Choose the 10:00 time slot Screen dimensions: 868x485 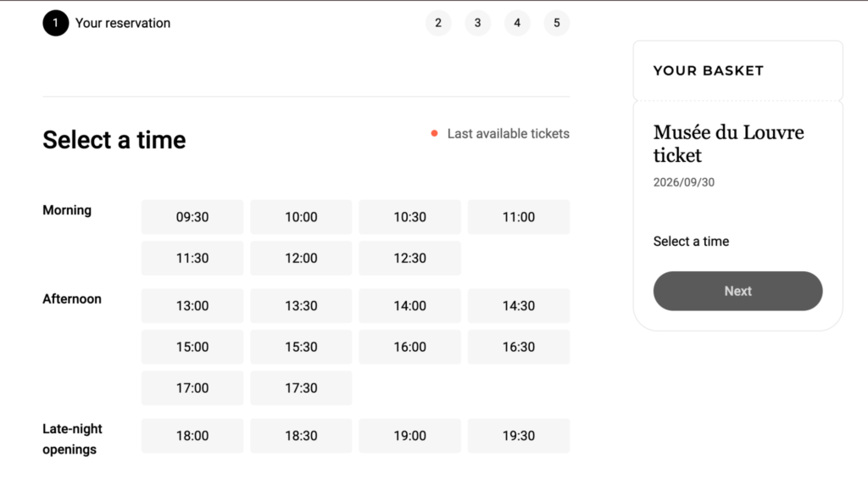[301, 217]
